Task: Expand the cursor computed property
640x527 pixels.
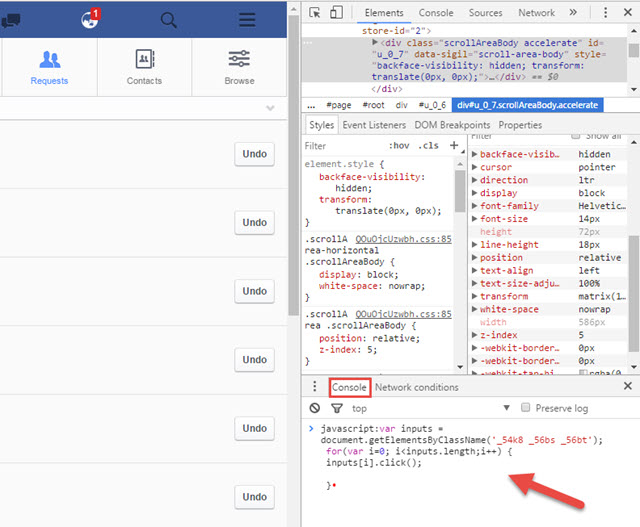Action: pyautogui.click(x=474, y=167)
